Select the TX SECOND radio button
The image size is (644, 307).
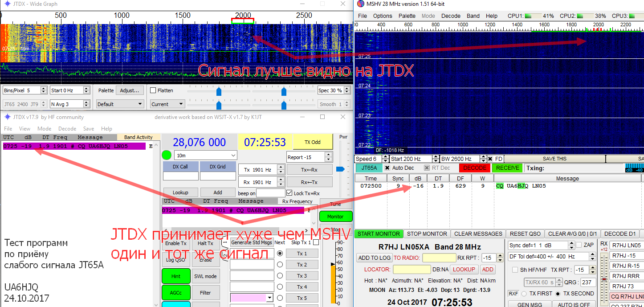point(558,294)
